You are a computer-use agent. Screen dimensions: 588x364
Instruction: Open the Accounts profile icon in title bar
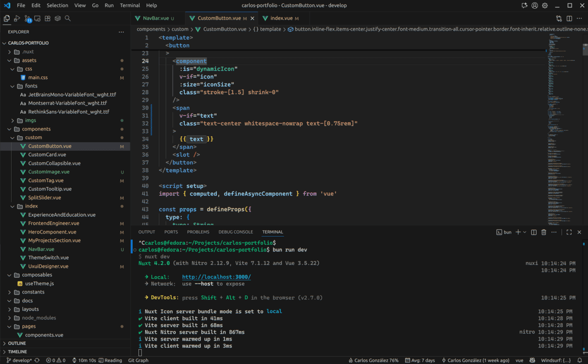[535, 5]
